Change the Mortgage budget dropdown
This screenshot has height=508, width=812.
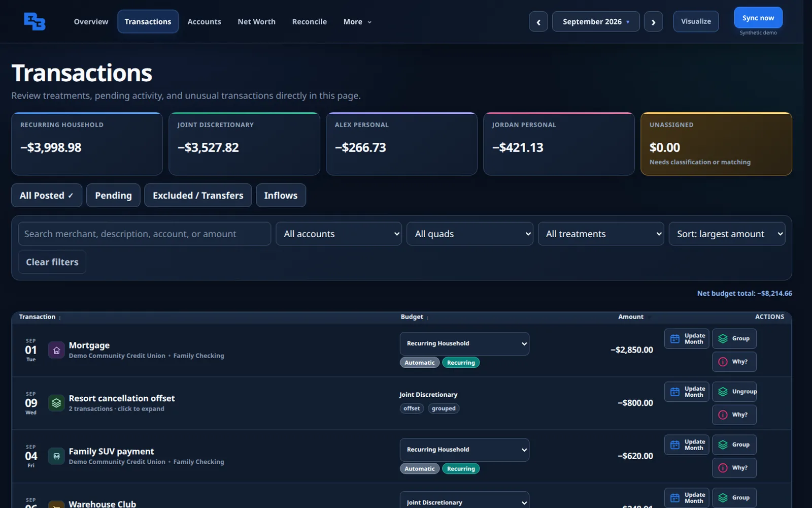point(464,343)
